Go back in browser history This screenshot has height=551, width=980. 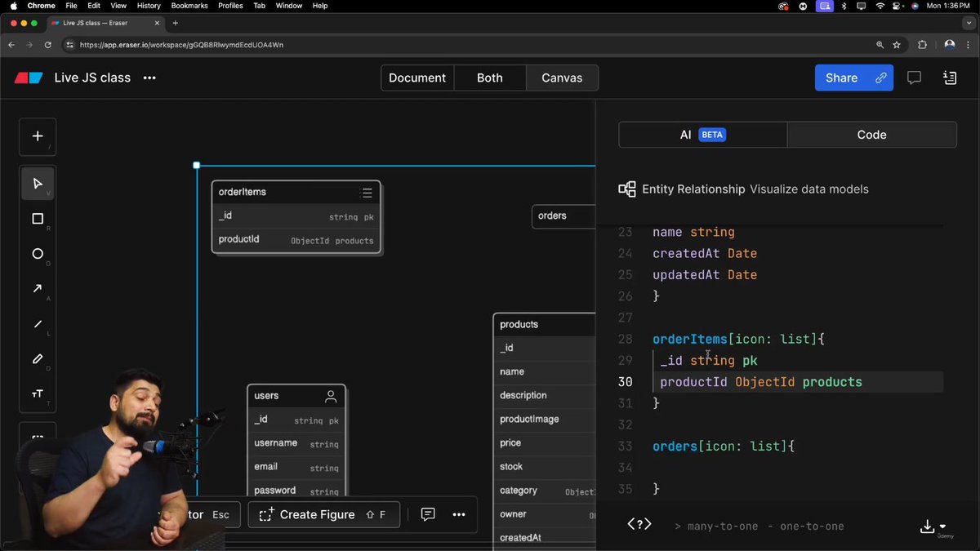click(11, 45)
